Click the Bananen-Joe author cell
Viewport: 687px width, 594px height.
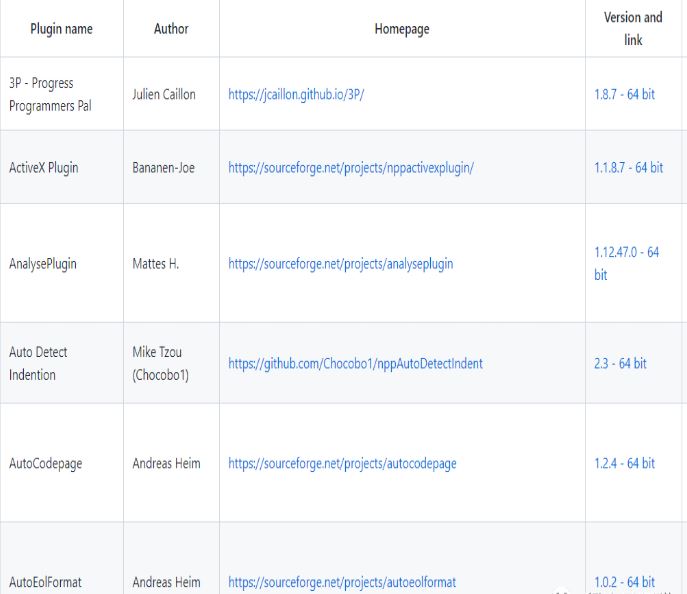pos(164,167)
